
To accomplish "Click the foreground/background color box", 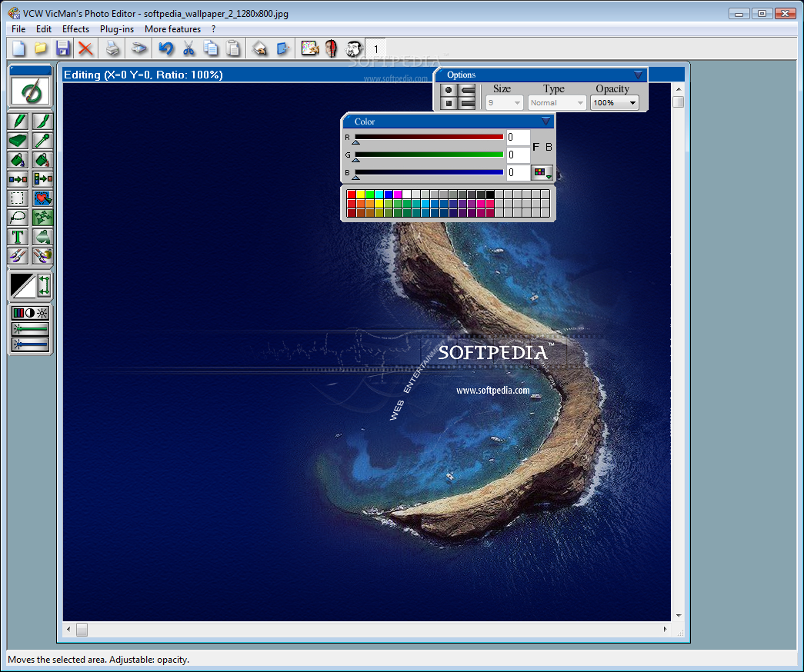I will [22, 285].
